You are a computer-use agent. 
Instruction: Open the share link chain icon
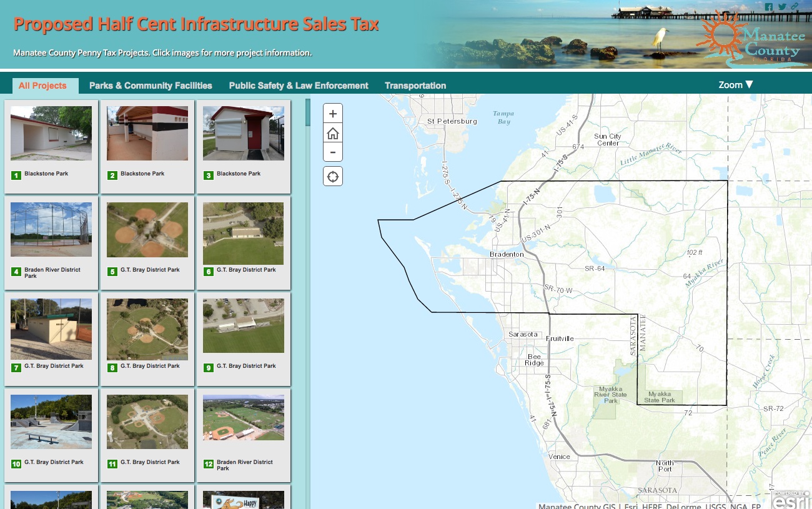pyautogui.click(x=795, y=7)
